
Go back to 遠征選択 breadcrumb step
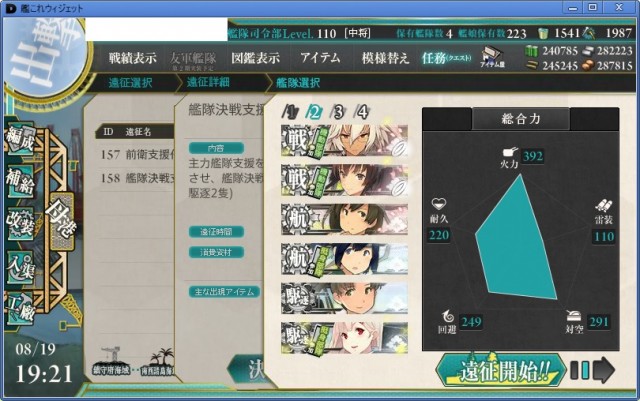(131, 83)
